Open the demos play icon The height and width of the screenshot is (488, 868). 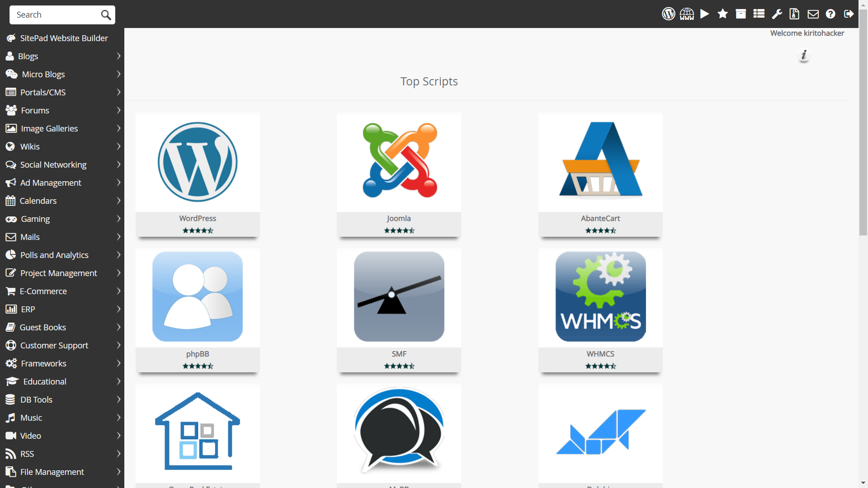(x=704, y=14)
